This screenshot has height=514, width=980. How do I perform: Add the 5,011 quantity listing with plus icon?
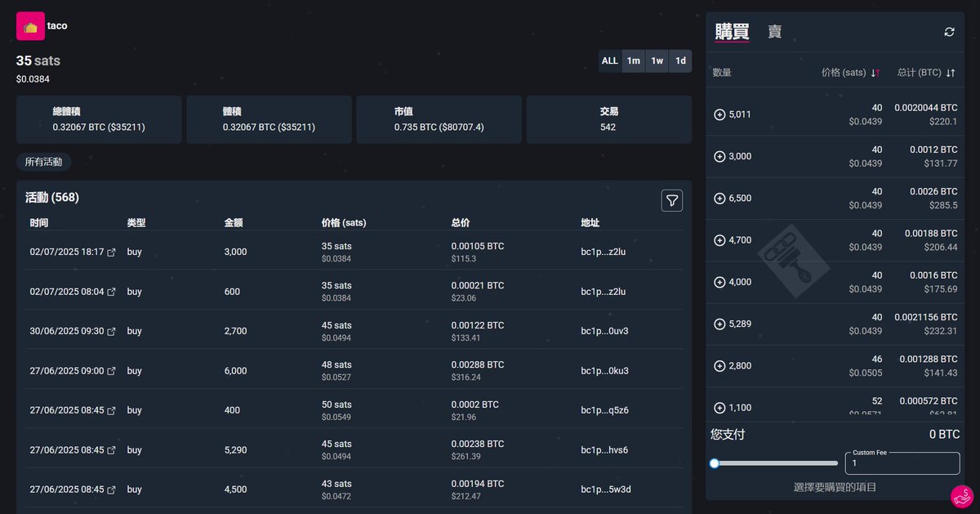(719, 114)
